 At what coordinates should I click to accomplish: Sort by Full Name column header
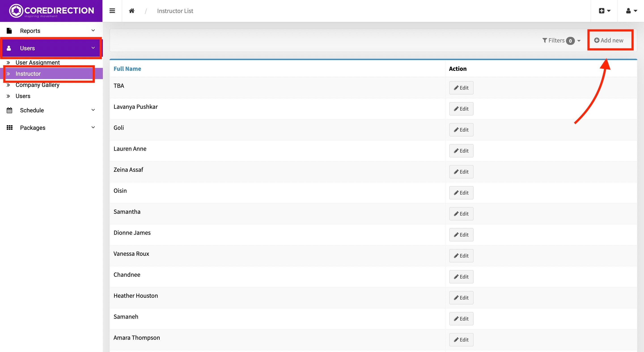[x=127, y=69]
